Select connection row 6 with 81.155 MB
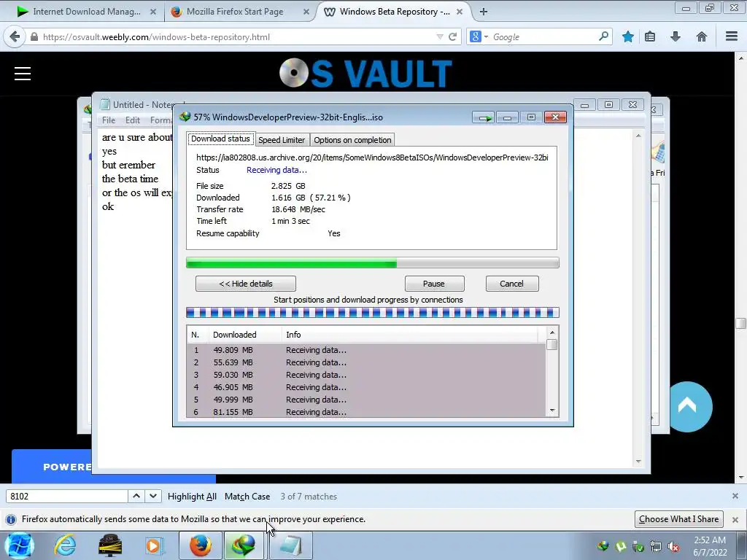This screenshot has width=747, height=560. click(366, 412)
